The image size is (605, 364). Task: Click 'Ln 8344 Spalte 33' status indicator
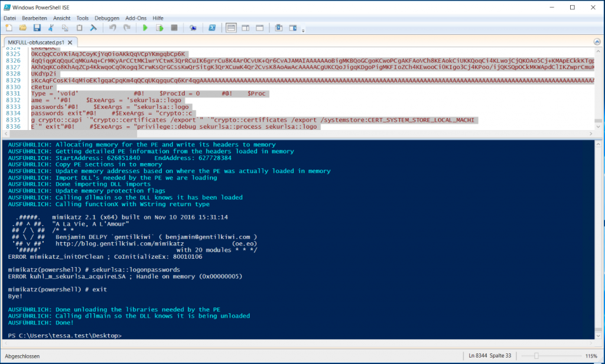(x=490, y=356)
